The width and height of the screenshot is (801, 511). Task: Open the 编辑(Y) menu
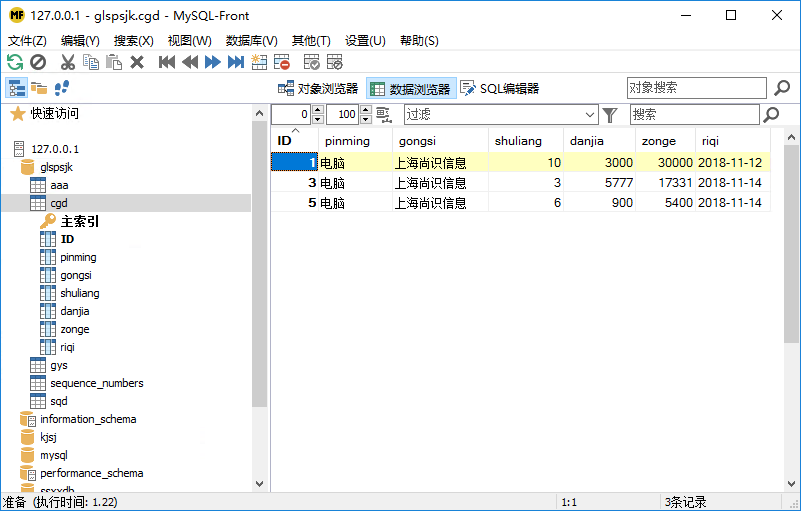click(80, 41)
